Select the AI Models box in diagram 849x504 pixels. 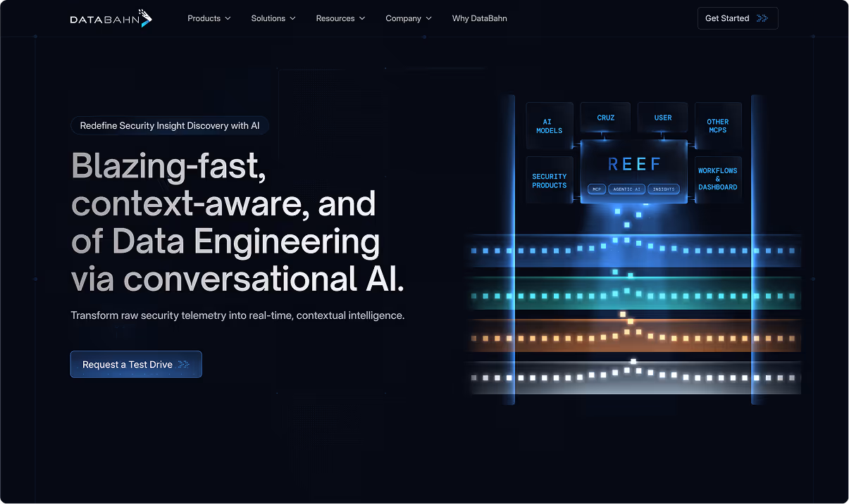pyautogui.click(x=550, y=126)
